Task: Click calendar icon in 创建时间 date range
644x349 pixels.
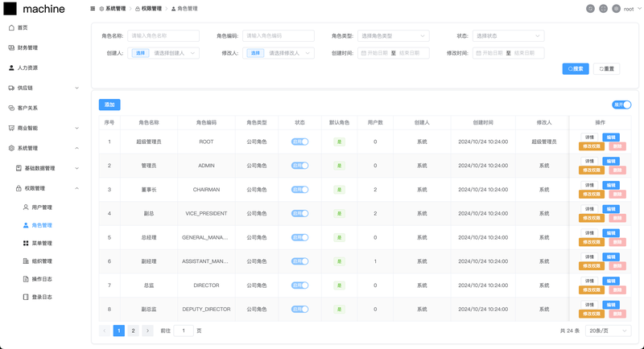Action: [364, 53]
